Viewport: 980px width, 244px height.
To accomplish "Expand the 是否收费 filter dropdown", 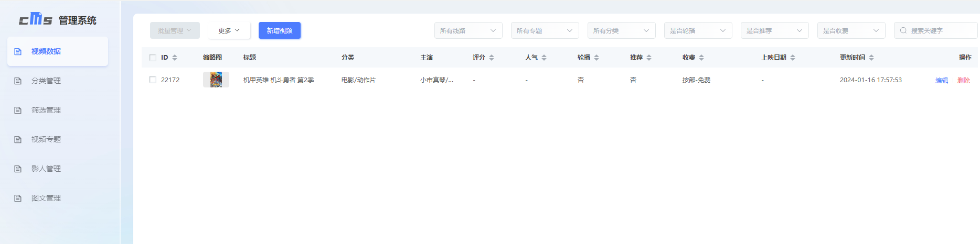I will tap(851, 30).
